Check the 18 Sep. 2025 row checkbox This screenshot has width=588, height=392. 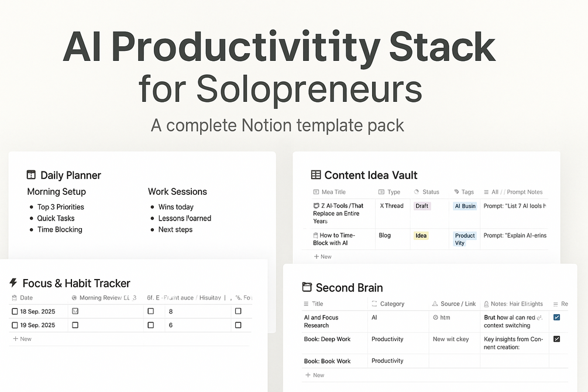tap(15, 311)
